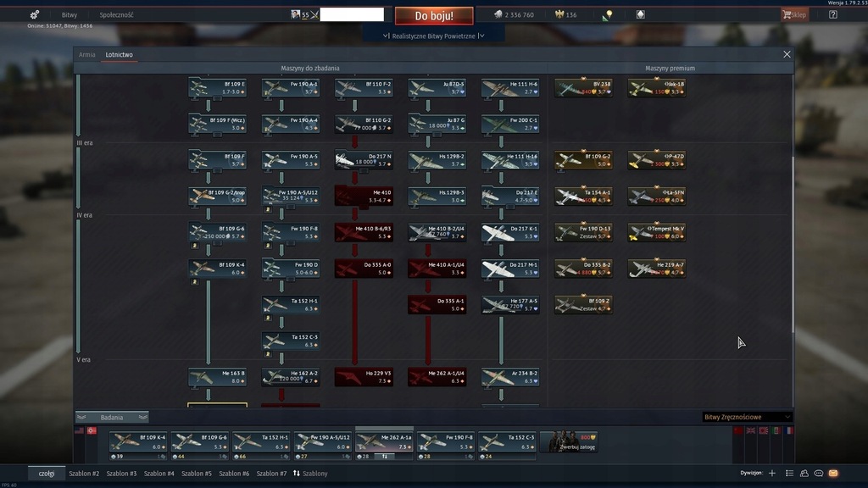Select the Ta 152 C-3 card in the research tree

pyautogui.click(x=291, y=341)
